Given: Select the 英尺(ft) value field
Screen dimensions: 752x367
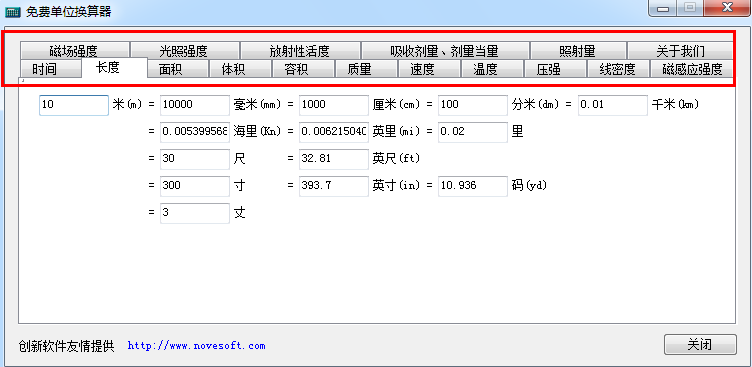Looking at the screenshot, I should click(x=334, y=159).
